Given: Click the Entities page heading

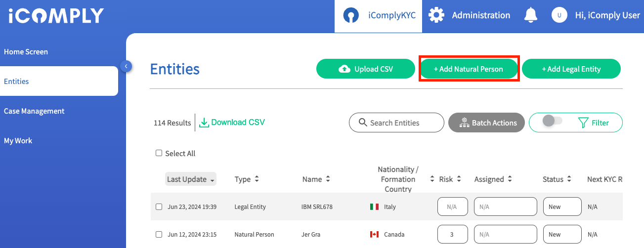Looking at the screenshot, I should point(174,69).
